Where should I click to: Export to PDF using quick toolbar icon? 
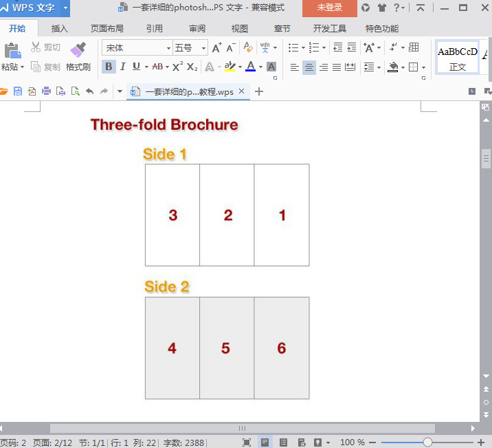tap(32, 91)
